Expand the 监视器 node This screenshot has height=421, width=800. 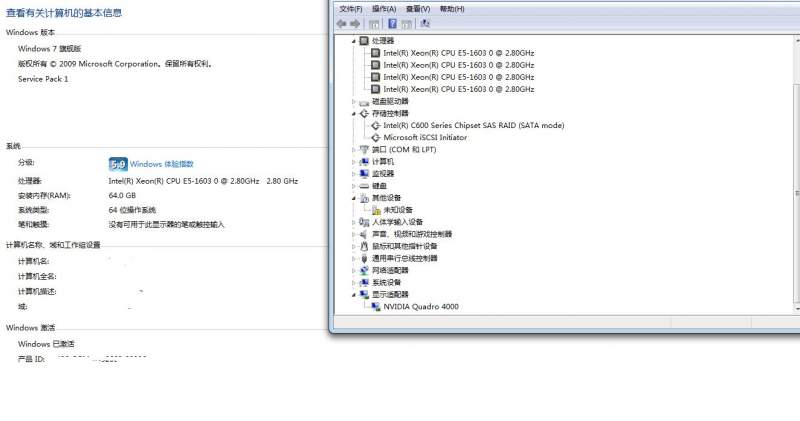tap(354, 174)
